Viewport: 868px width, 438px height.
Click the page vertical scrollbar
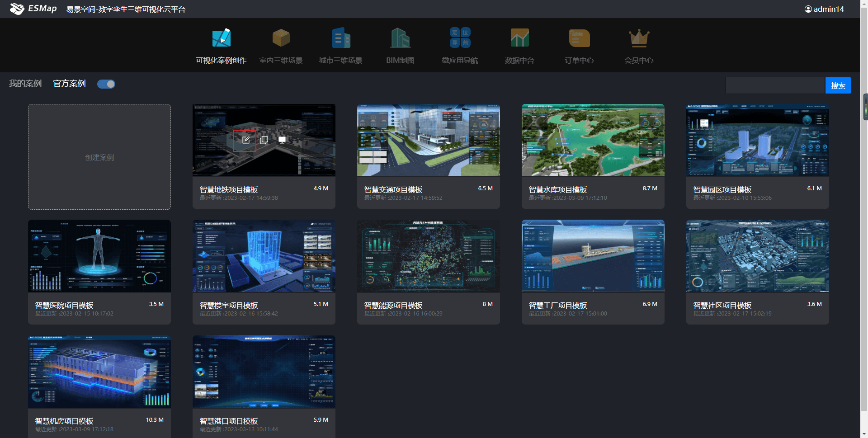(865, 107)
